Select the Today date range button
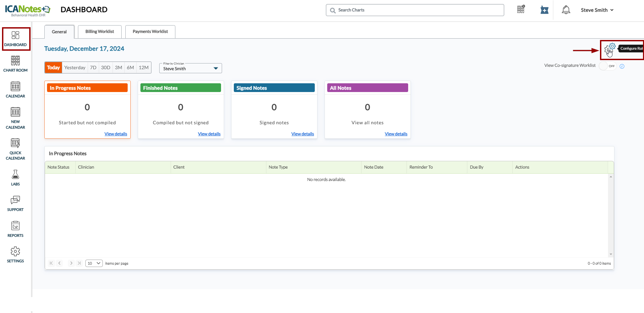Image resolution: width=644 pixels, height=313 pixels. 53,68
